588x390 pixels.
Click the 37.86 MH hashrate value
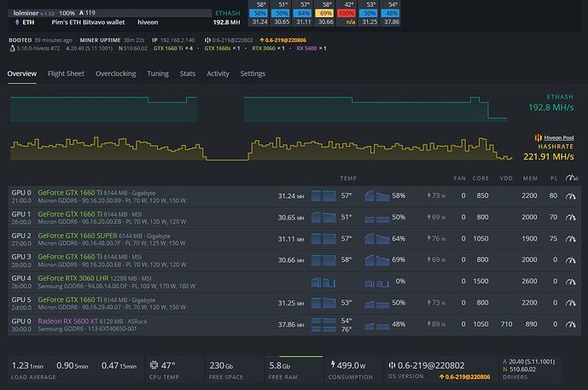[x=291, y=324]
